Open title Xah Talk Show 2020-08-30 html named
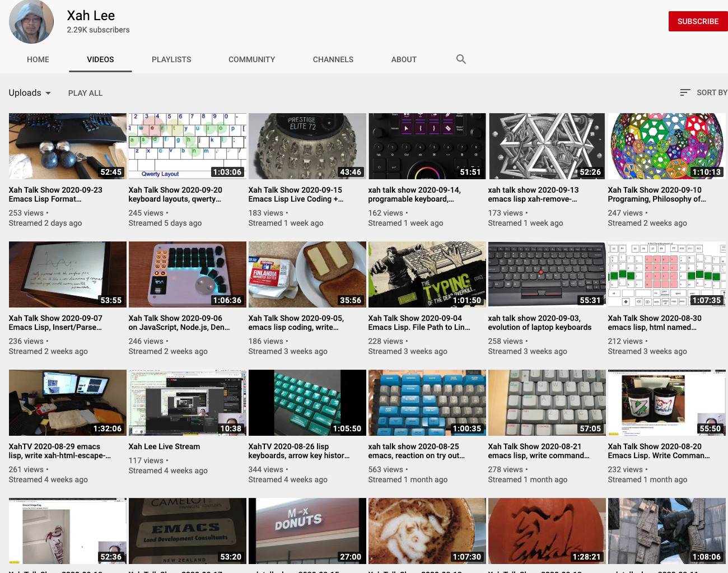 click(x=655, y=323)
